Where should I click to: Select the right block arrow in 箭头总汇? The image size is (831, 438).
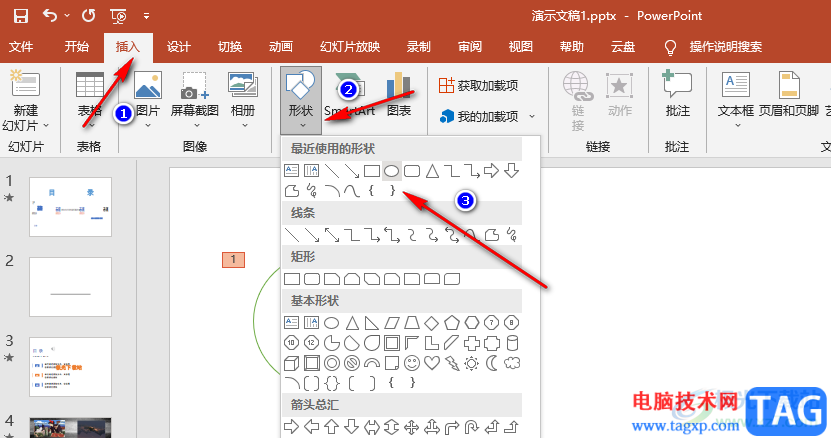tap(291, 426)
